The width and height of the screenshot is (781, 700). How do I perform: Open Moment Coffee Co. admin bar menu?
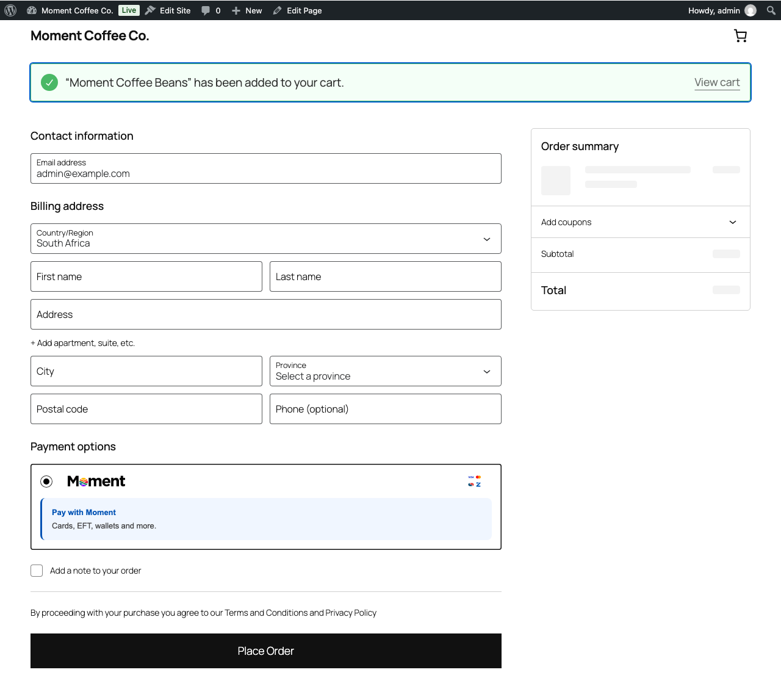coord(70,10)
